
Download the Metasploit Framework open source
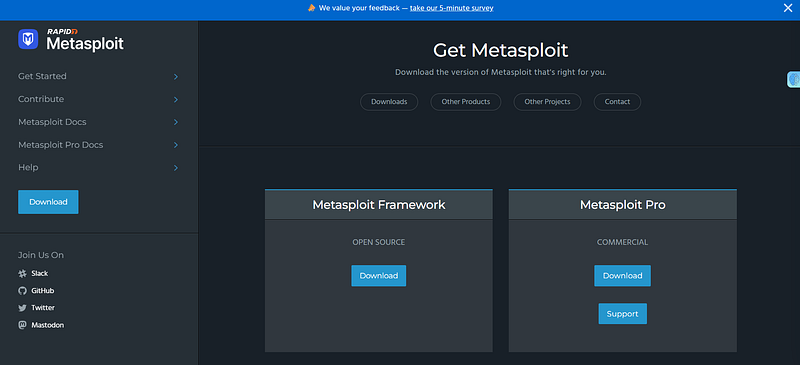(x=379, y=276)
